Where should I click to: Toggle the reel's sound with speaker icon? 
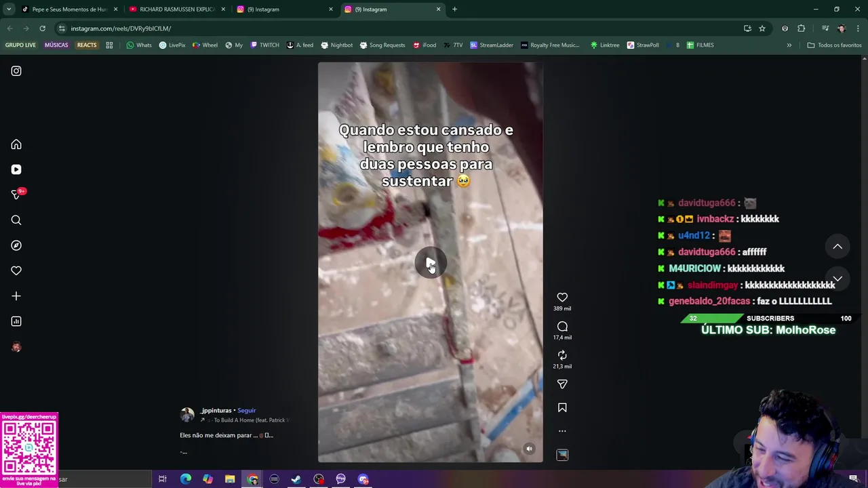530,449
